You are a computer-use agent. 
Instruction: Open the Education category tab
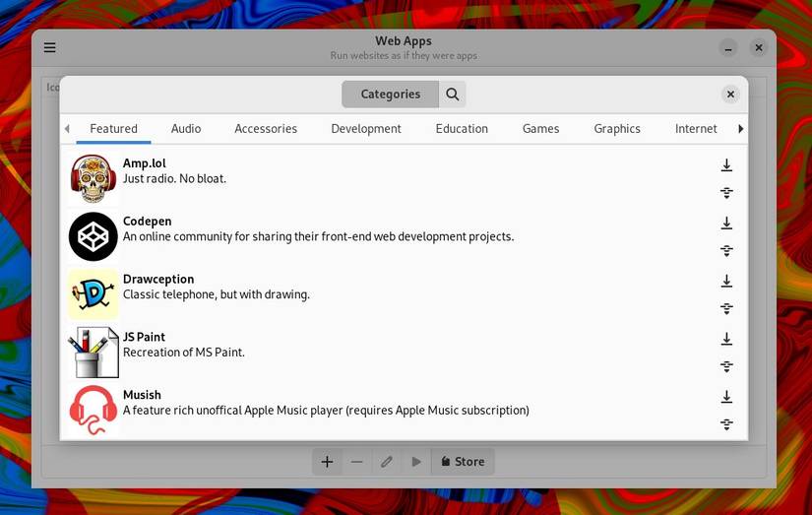[462, 129]
